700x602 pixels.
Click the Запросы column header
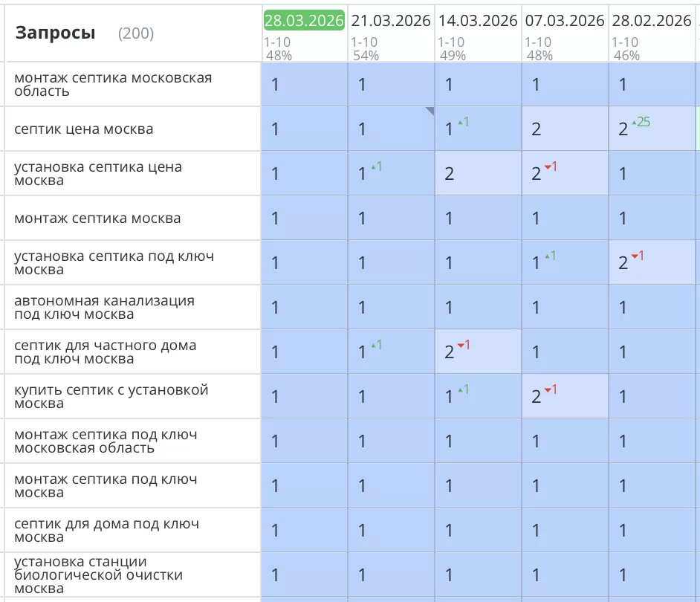[x=55, y=33]
